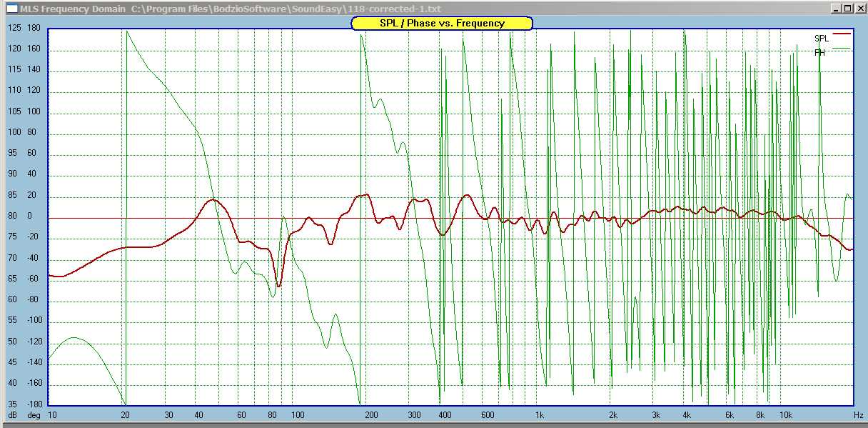The width and height of the screenshot is (868, 428).
Task: Click the red SPL legend line swatch
Action: (x=842, y=34)
